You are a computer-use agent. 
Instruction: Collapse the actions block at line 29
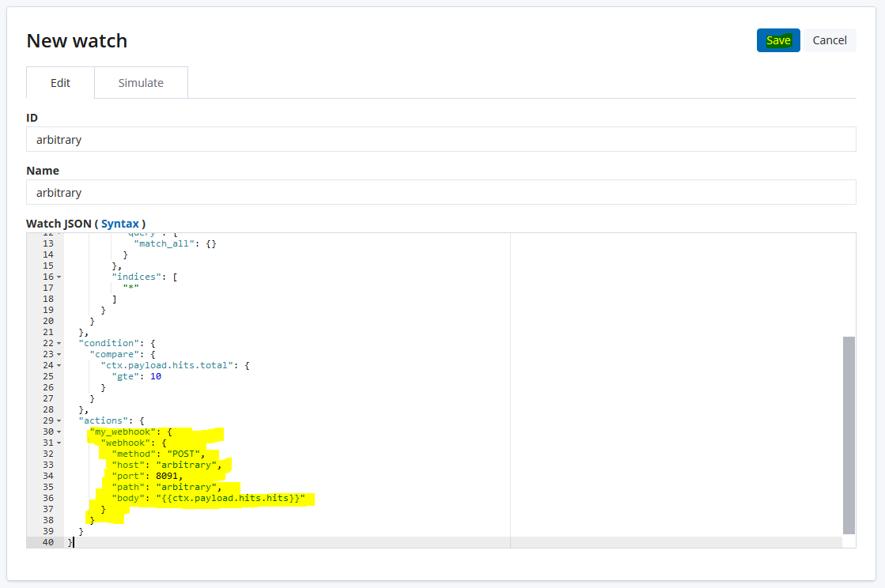[59, 420]
